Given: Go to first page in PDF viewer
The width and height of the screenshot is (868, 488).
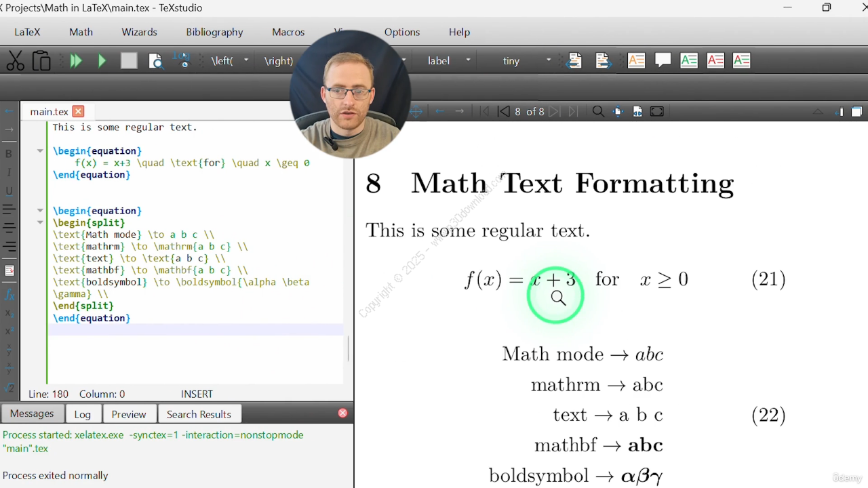Looking at the screenshot, I should [484, 112].
